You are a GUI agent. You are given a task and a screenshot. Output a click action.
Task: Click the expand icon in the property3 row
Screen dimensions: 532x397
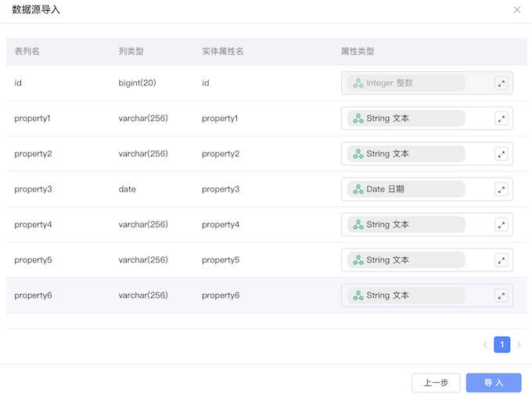click(x=501, y=189)
